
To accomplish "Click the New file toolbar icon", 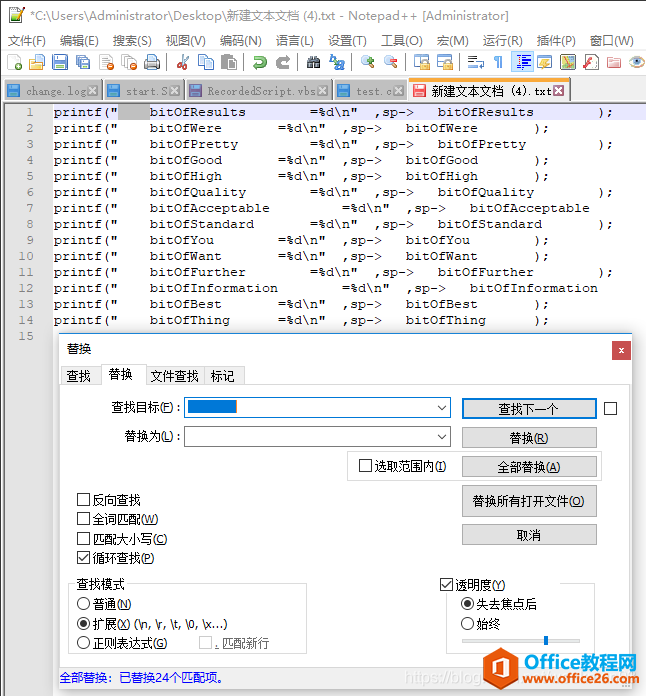I will (15, 62).
